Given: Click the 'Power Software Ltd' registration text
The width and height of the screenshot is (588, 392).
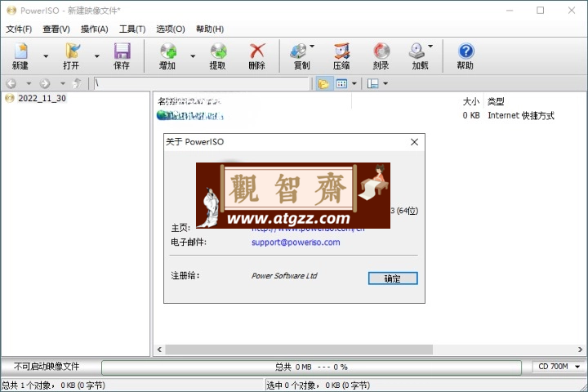Looking at the screenshot, I should (284, 276).
